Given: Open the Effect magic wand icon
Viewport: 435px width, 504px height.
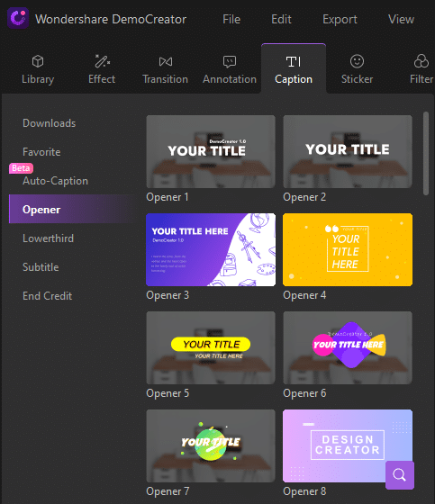Looking at the screenshot, I should tap(102, 61).
